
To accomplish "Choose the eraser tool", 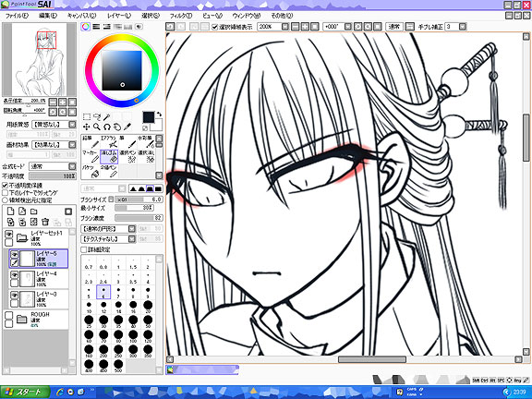I will tap(109, 157).
